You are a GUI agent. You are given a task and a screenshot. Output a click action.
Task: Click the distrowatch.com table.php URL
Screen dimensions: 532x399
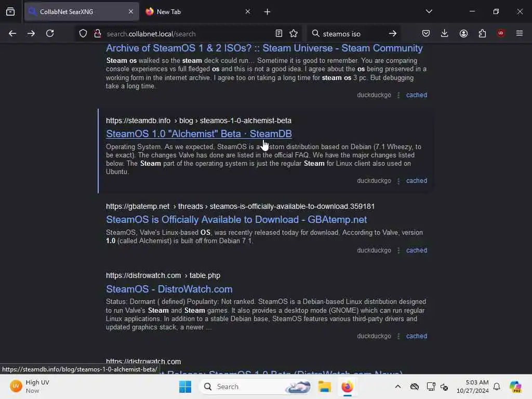click(163, 275)
